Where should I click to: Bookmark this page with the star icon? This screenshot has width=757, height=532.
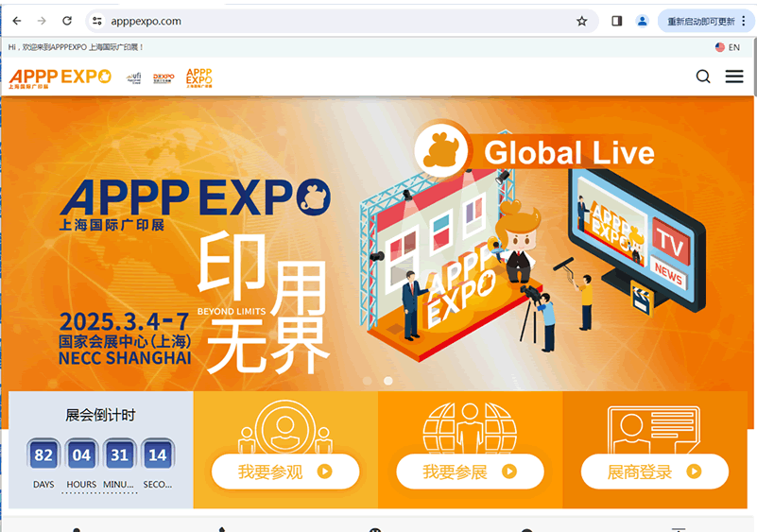click(582, 21)
